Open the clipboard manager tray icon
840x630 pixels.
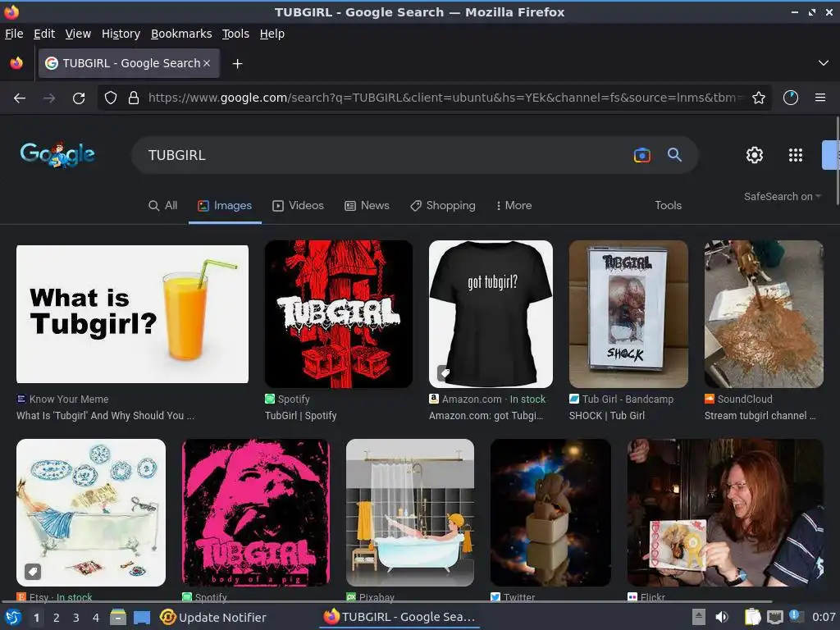click(x=752, y=617)
